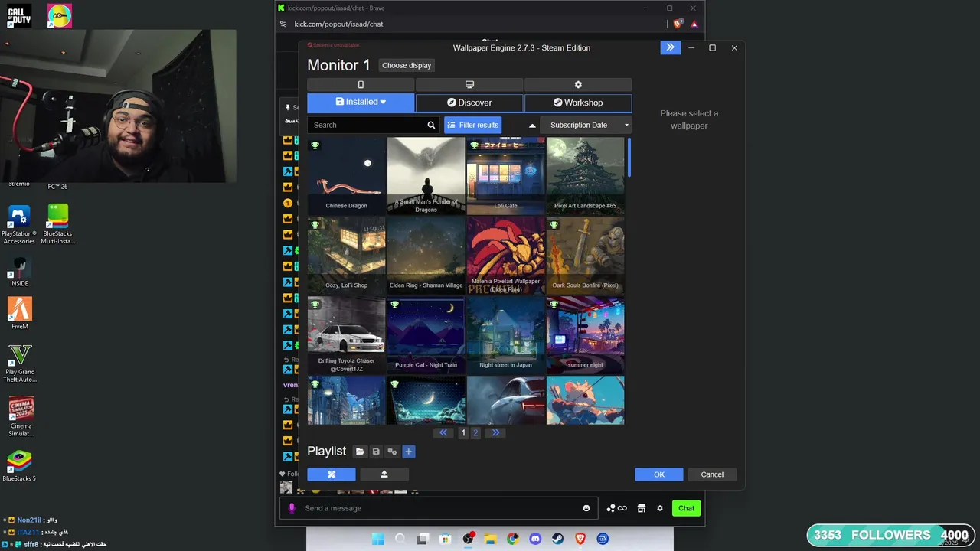Screen dimensions: 980x551
Task: Open Windows Start menu
Action: (x=377, y=539)
